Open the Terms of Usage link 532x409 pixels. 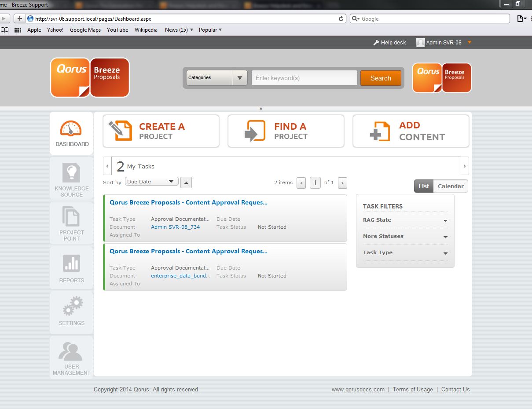413,389
